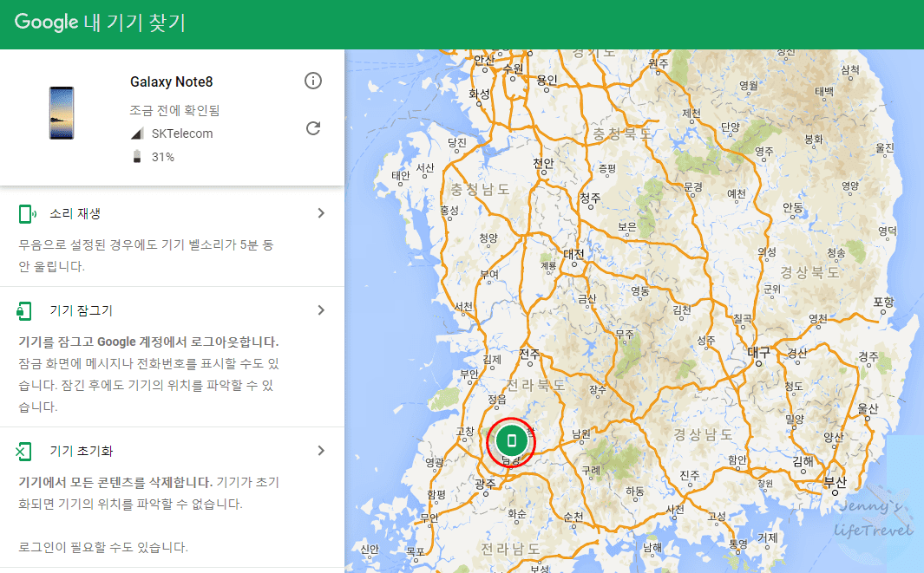
Task: Click the SKTelecom signal strength icon
Action: (137, 133)
